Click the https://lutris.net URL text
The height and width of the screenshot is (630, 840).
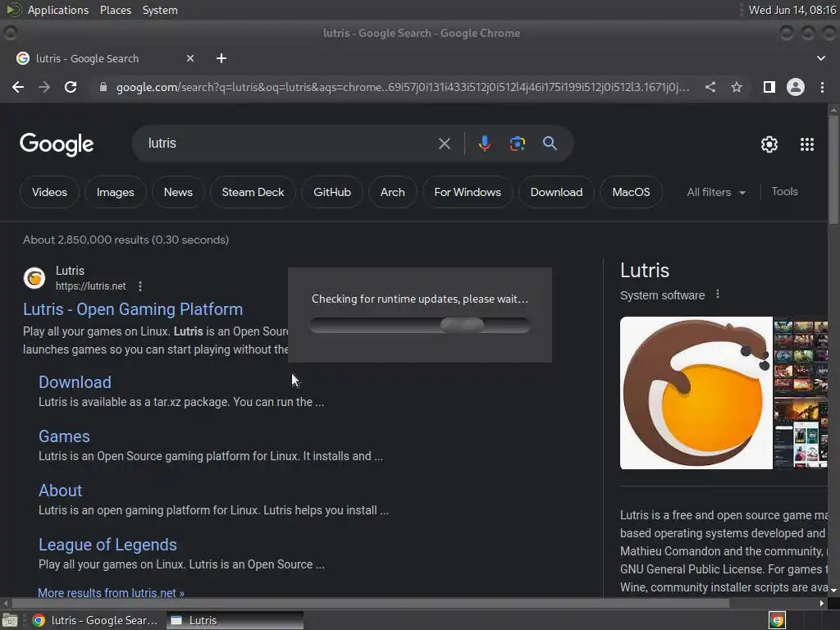tap(91, 286)
